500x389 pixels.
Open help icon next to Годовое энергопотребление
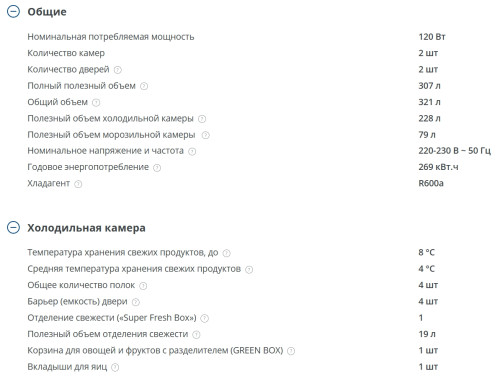pyautogui.click(x=157, y=168)
